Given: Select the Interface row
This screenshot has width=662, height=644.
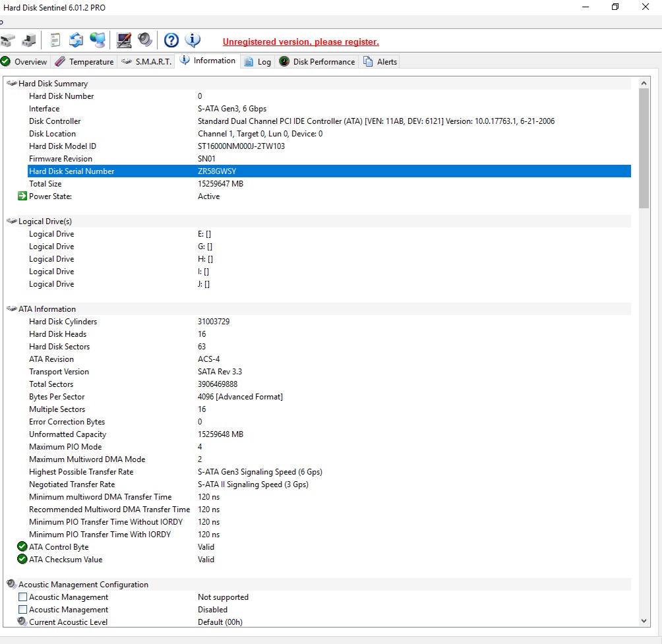Looking at the screenshot, I should [329, 109].
